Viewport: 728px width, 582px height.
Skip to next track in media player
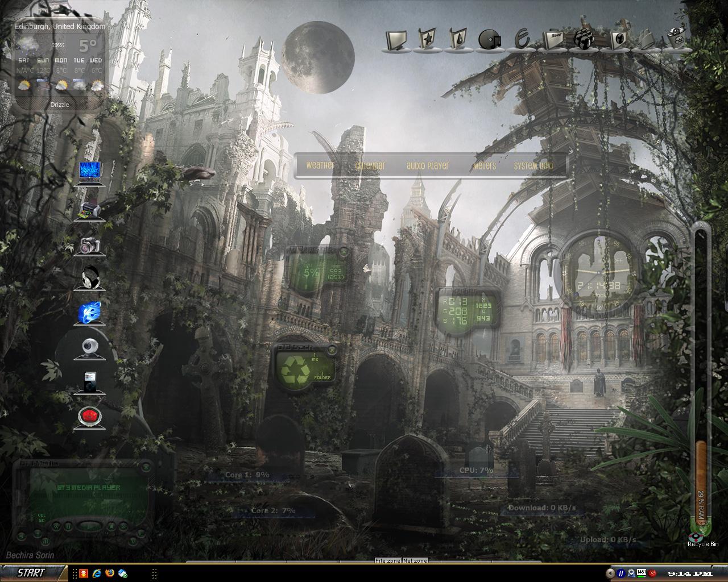[123, 526]
